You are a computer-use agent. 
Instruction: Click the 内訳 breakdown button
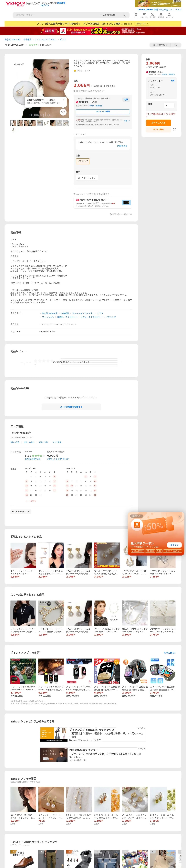126,100
